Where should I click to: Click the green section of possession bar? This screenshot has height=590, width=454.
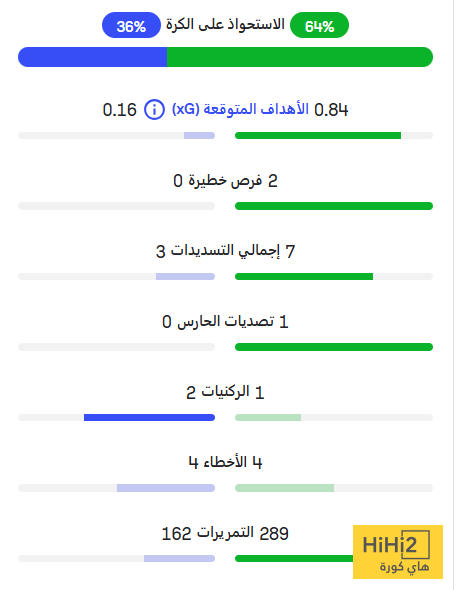pos(300,57)
